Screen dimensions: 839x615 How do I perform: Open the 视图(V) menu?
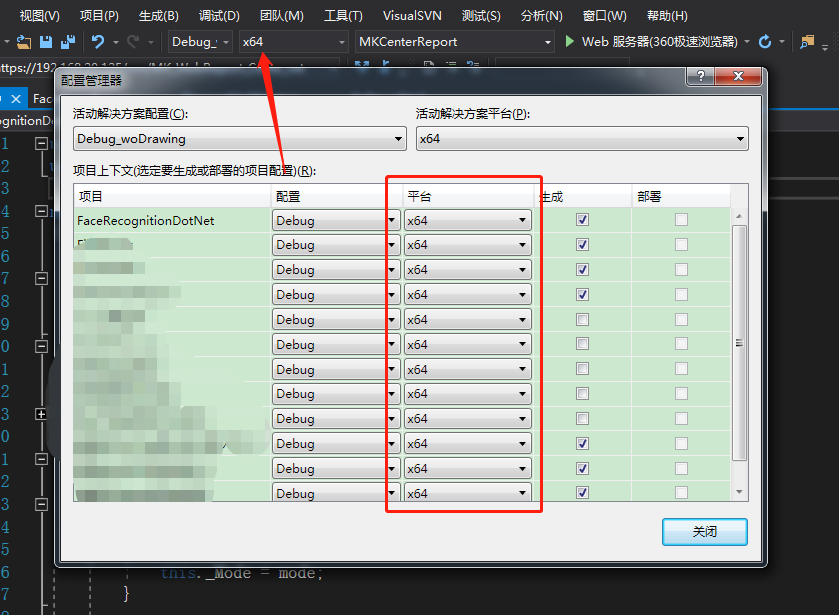pyautogui.click(x=40, y=16)
